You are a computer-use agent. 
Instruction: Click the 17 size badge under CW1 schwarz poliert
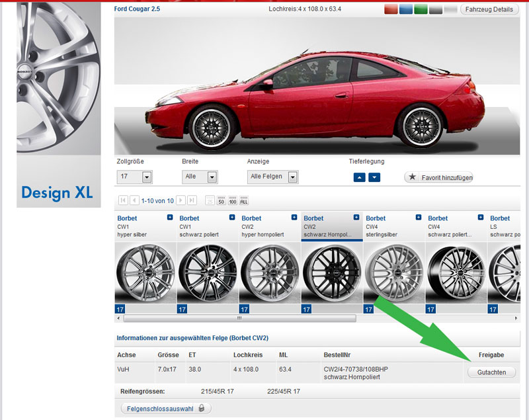(183, 309)
